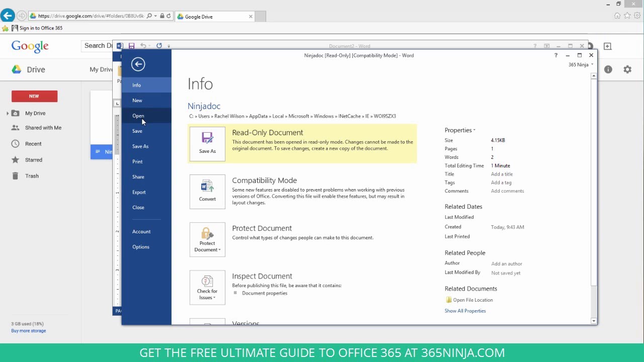Open a new browser tab

tap(260, 17)
